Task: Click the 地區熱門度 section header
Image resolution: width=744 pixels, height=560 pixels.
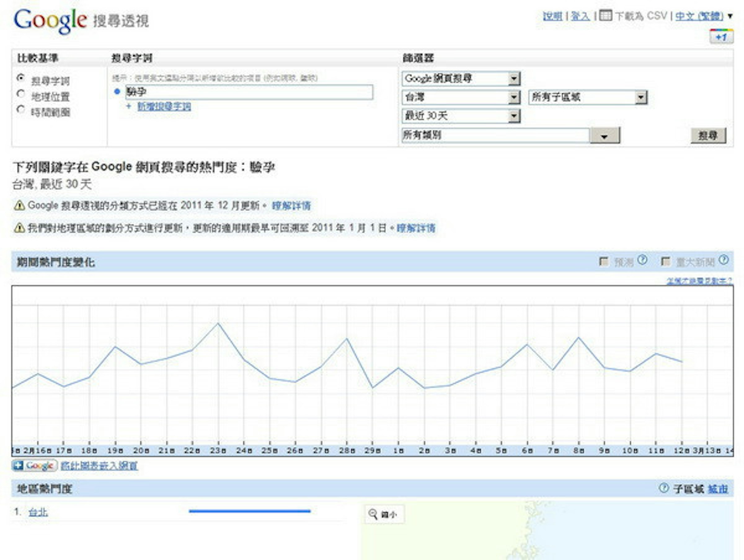Action: coord(44,489)
